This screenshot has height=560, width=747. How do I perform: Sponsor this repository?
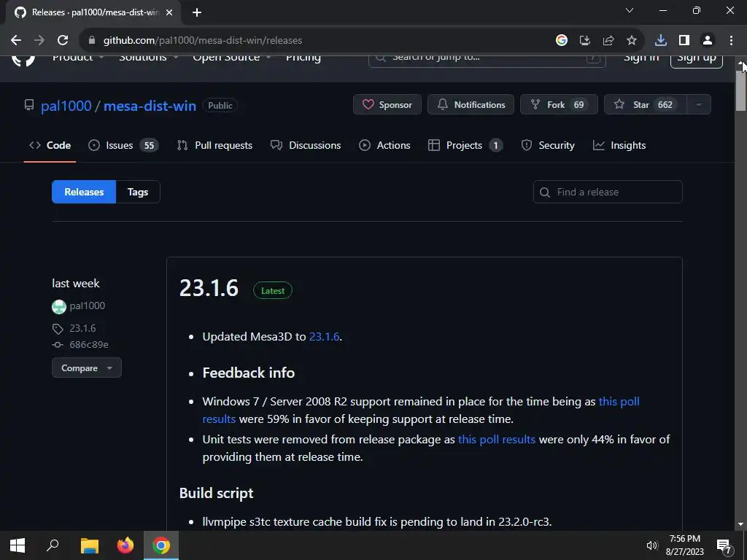click(x=387, y=105)
